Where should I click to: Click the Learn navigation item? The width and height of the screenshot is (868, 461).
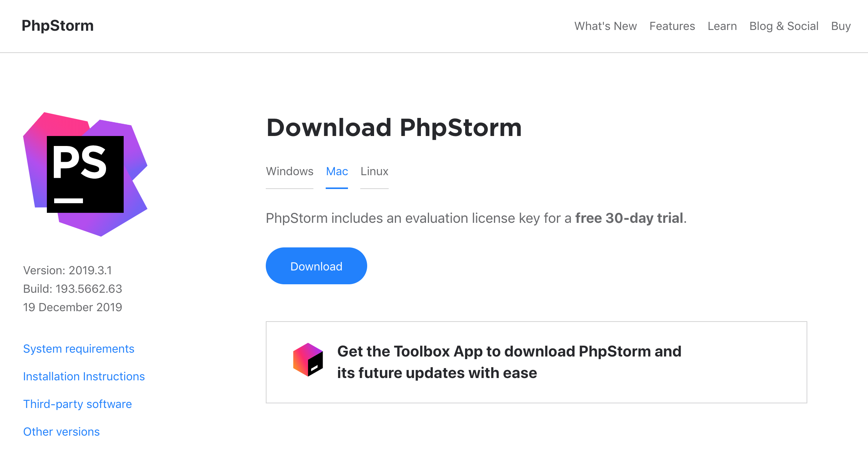click(722, 26)
